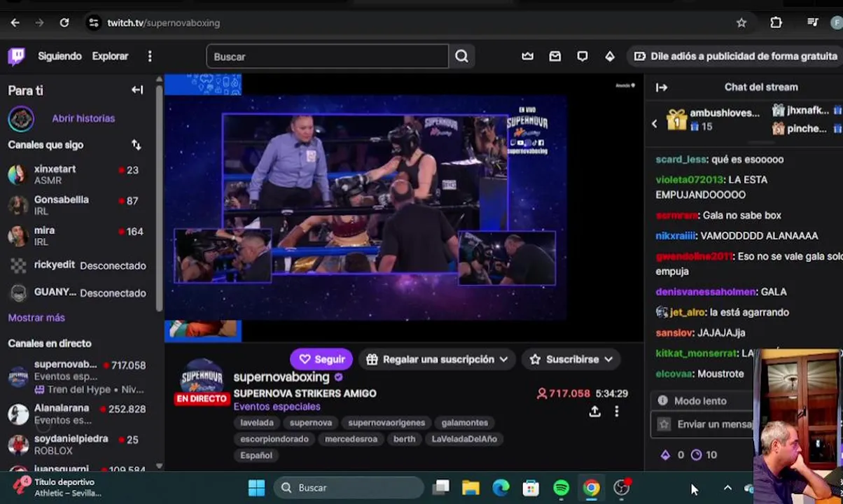Show previous gift leaderboard with left chevron
The image size is (843, 504).
click(655, 124)
